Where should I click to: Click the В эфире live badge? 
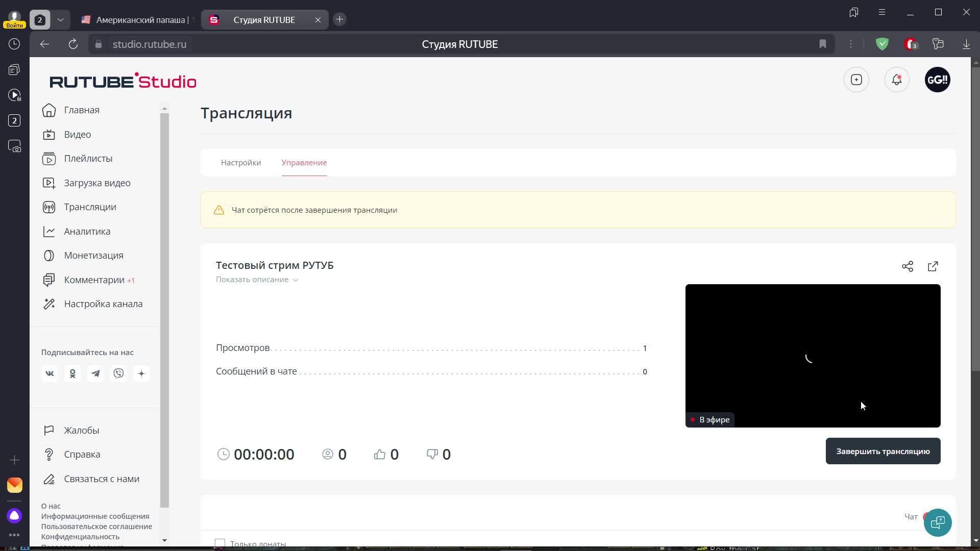click(x=710, y=420)
